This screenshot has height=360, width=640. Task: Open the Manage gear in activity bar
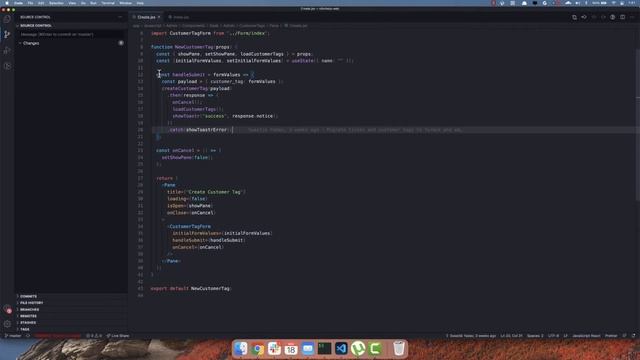tap(7, 324)
